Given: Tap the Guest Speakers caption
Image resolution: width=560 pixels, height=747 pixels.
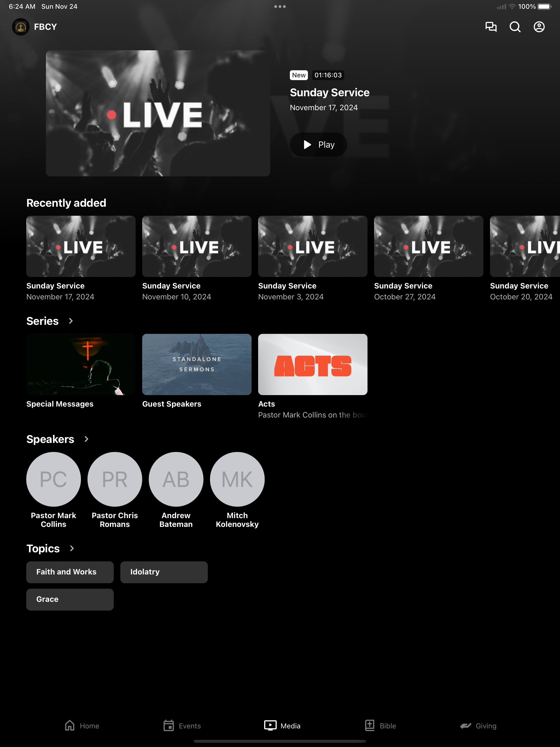Looking at the screenshot, I should click(171, 404).
